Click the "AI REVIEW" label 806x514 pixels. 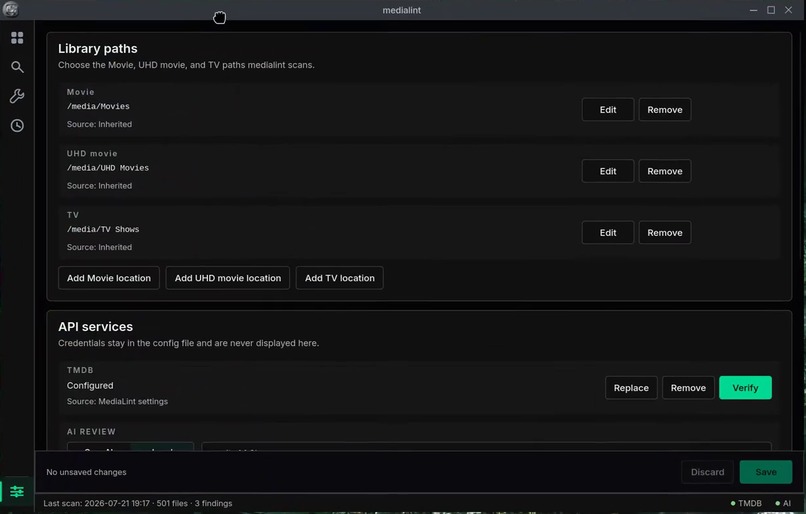91,432
